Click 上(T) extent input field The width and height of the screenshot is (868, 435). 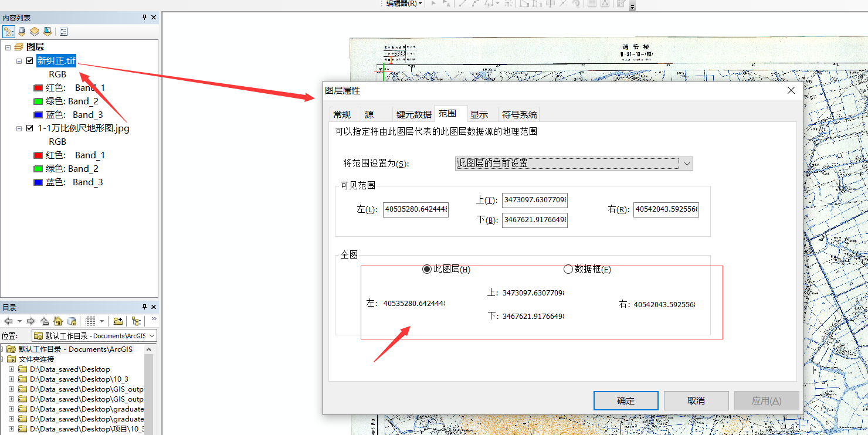coord(535,200)
